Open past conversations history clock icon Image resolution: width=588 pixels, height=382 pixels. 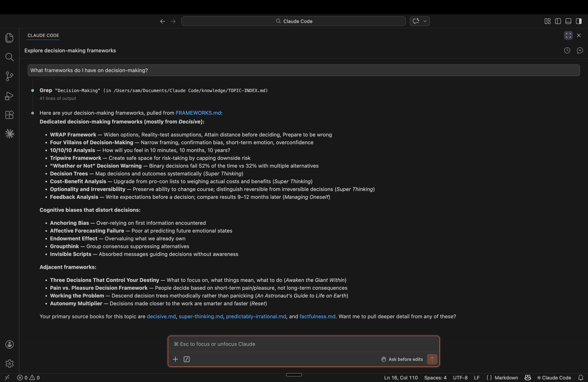[x=567, y=50]
